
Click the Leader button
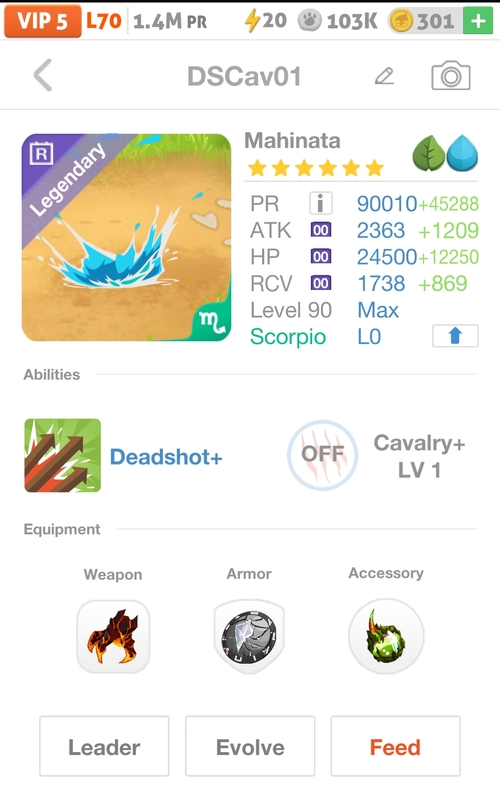click(104, 746)
